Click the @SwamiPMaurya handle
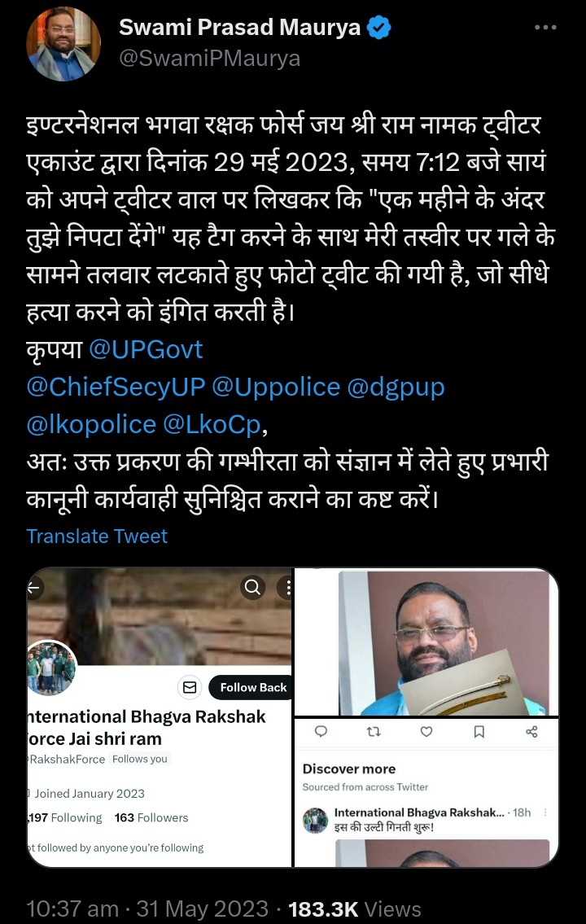The width and height of the screenshot is (586, 924). coord(210,59)
